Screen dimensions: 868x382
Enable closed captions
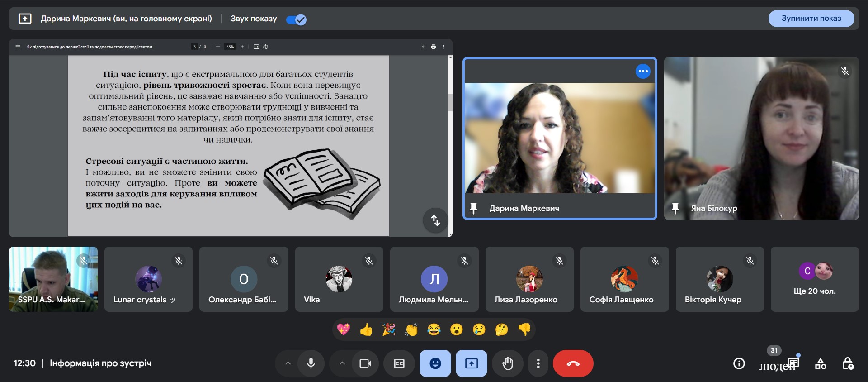[x=399, y=363]
